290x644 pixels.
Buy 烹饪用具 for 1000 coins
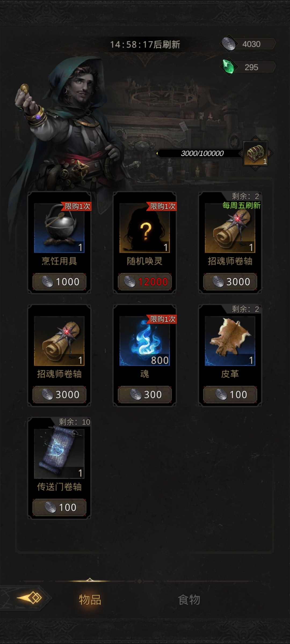tap(59, 282)
